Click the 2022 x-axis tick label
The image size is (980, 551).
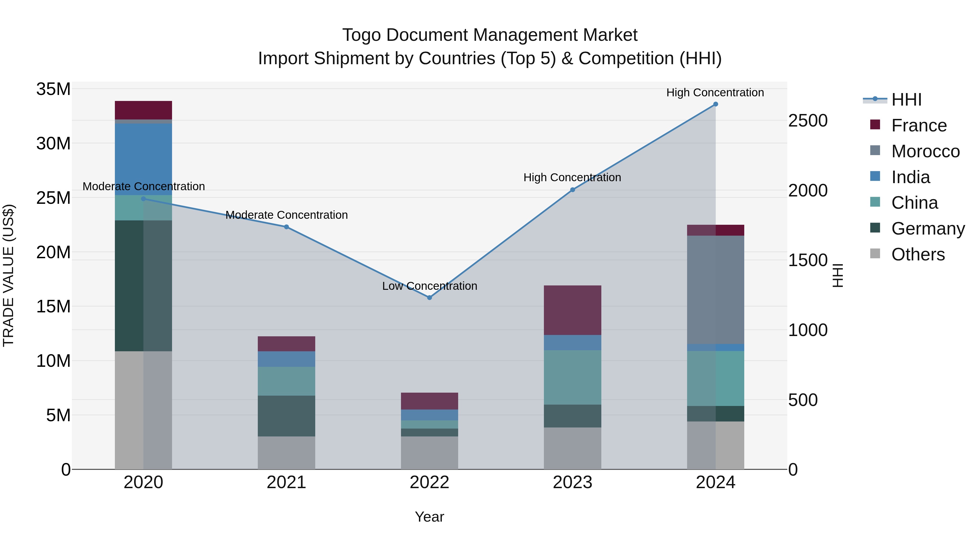430,482
